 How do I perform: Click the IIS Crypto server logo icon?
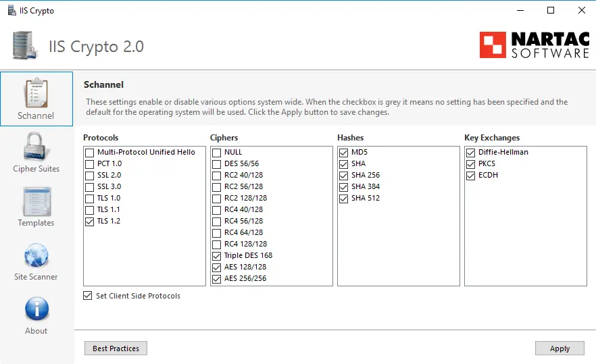pos(25,45)
